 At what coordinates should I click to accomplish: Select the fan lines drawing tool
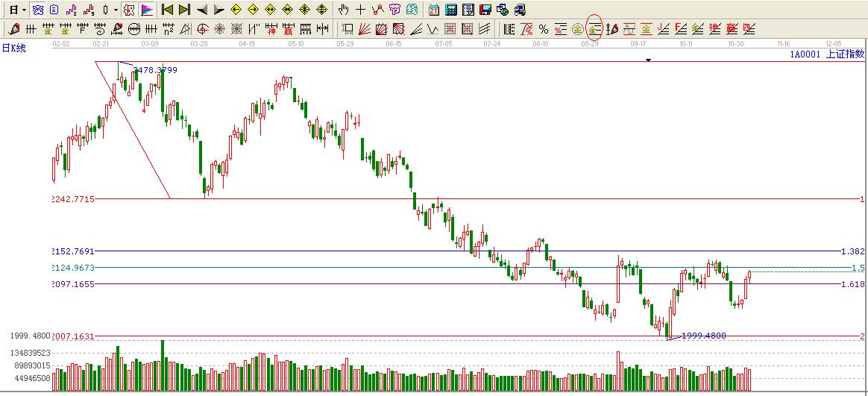[x=365, y=29]
